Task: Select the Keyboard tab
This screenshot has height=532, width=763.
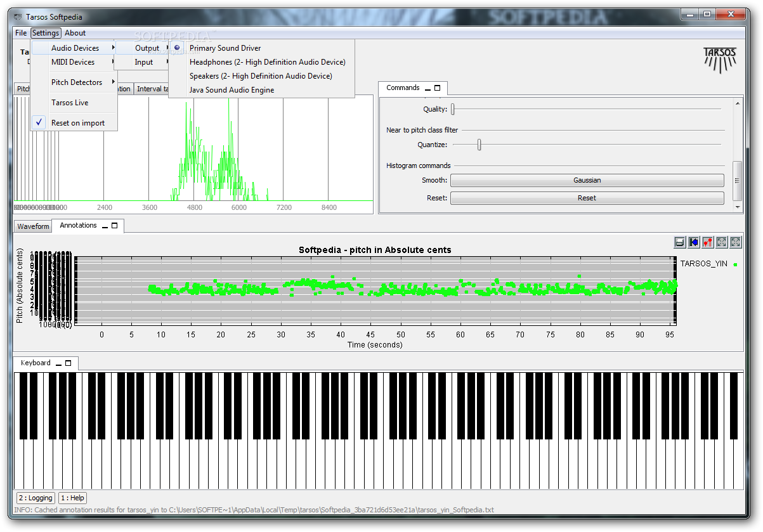Action: 36,363
